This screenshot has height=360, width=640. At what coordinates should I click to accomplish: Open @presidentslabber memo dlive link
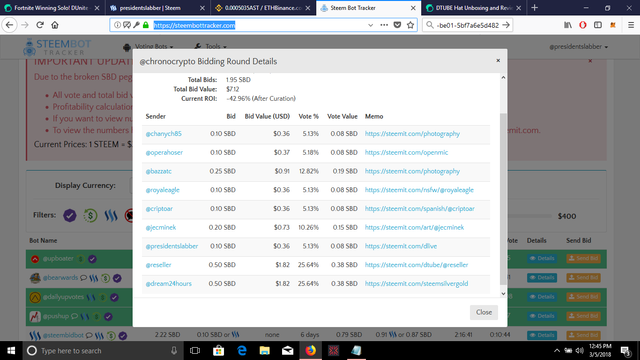(401, 246)
